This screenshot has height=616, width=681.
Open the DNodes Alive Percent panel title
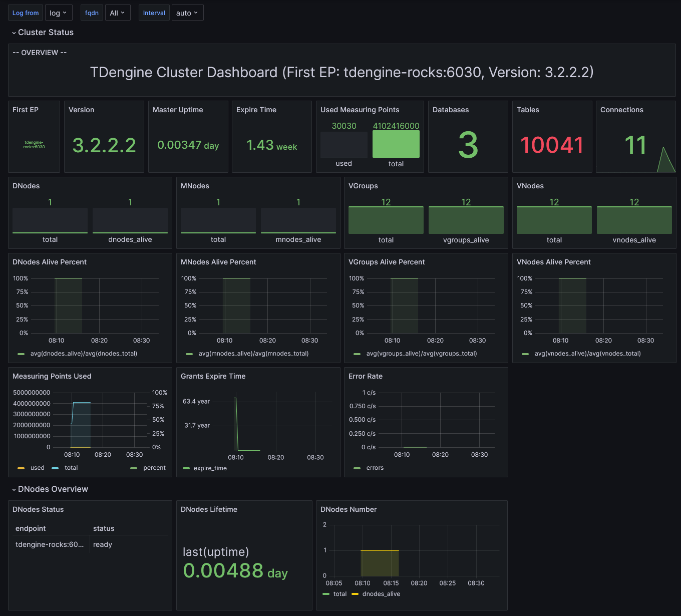(x=50, y=262)
